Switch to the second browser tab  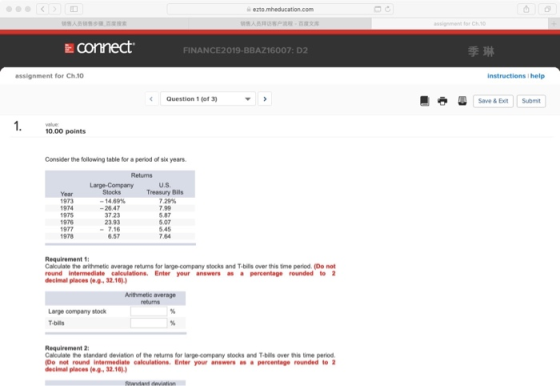click(280, 24)
